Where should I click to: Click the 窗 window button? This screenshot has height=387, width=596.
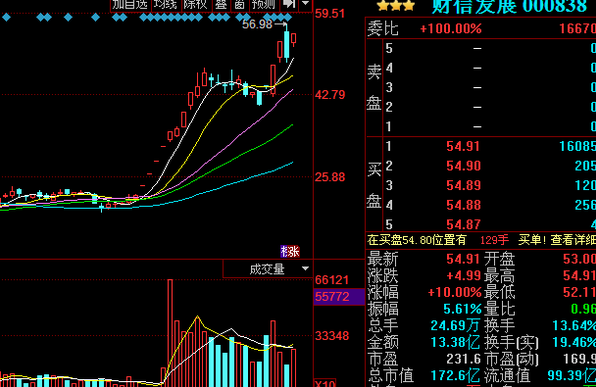click(x=239, y=5)
